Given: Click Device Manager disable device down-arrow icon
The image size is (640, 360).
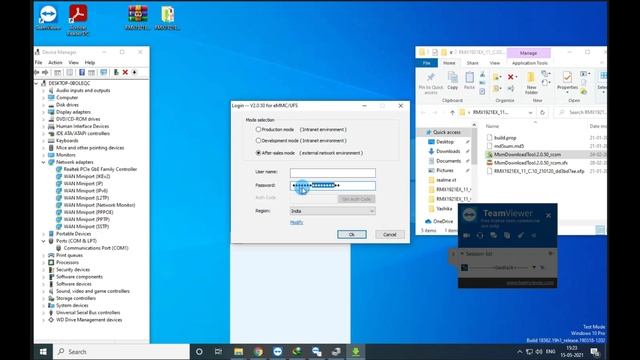Looking at the screenshot, I should (x=134, y=72).
